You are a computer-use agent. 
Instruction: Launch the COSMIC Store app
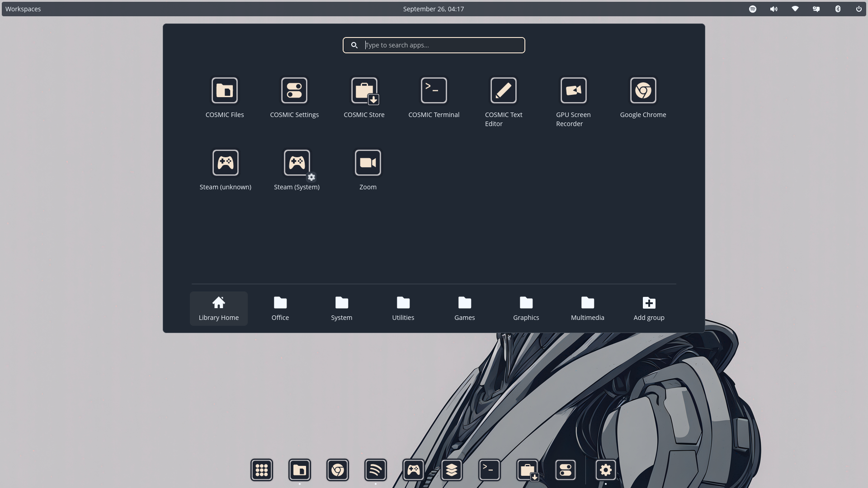364,91
